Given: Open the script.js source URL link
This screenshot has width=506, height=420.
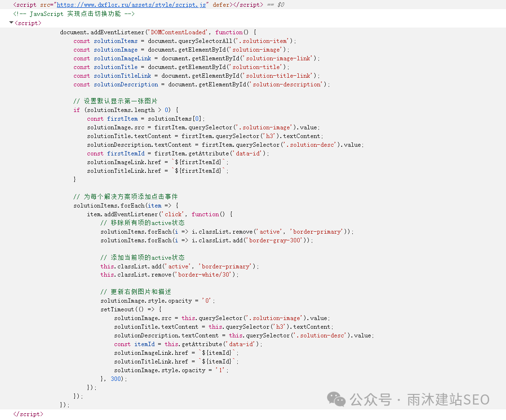Looking at the screenshot, I should pyautogui.click(x=132, y=4).
